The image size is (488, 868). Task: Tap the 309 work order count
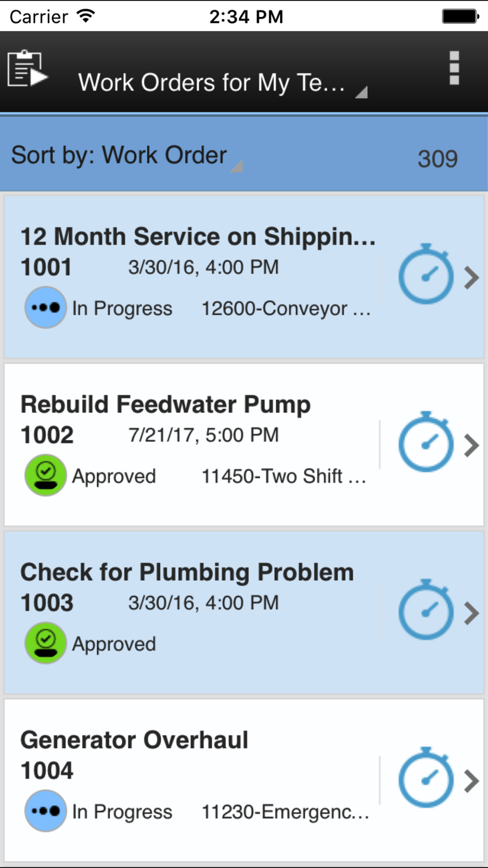[438, 159]
